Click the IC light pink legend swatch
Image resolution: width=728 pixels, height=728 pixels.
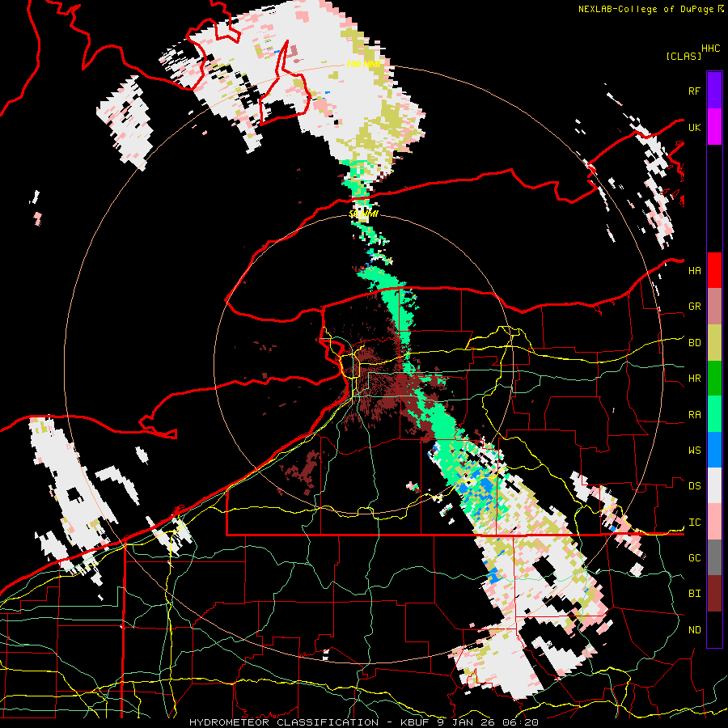[x=714, y=522]
